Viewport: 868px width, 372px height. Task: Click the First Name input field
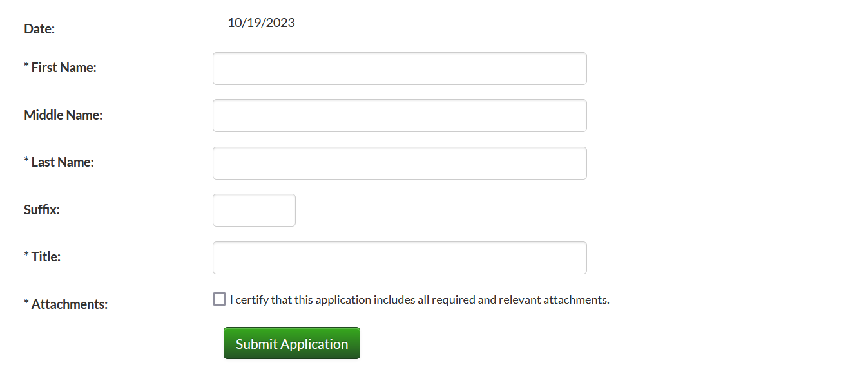coord(400,68)
